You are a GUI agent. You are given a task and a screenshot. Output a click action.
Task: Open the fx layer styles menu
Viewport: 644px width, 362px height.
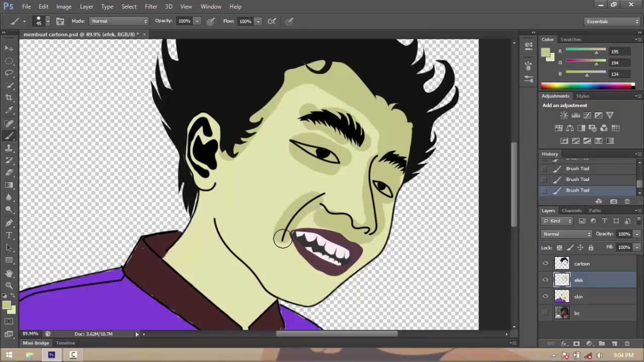(x=563, y=343)
